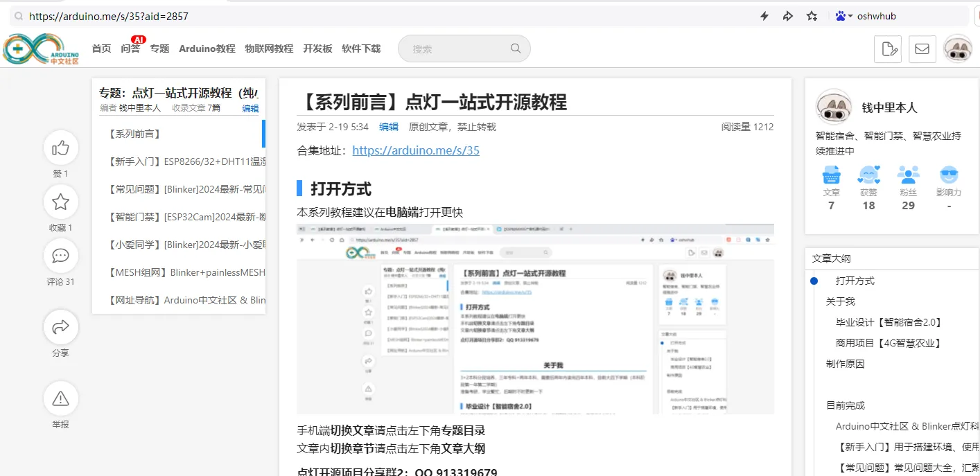Image resolution: width=980 pixels, height=476 pixels.
Task: Select 【常见问题】[Blinker]2024最新 article
Action: [x=178, y=189]
